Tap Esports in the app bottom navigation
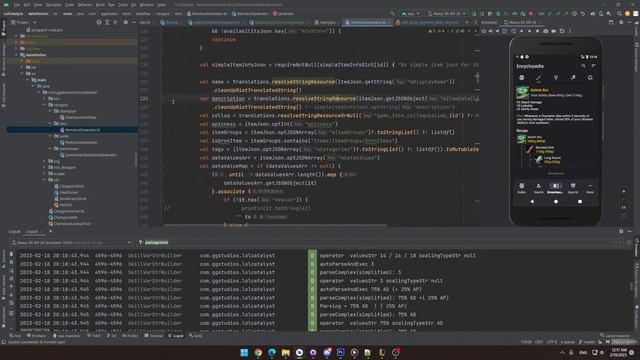This screenshot has width=640, height=360. coord(573,188)
